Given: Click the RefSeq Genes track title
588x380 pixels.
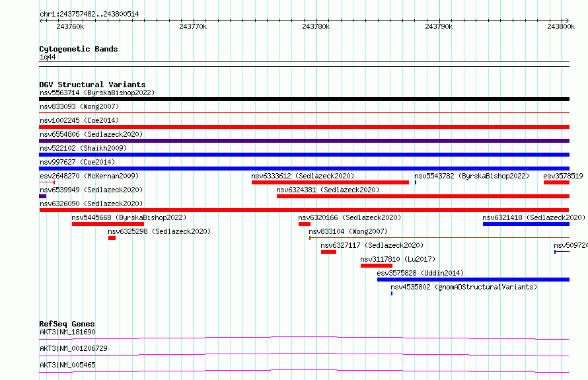Looking at the screenshot, I should [67, 324].
